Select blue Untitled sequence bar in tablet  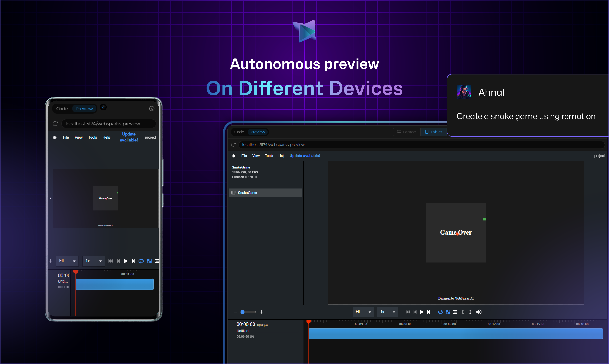456,334
